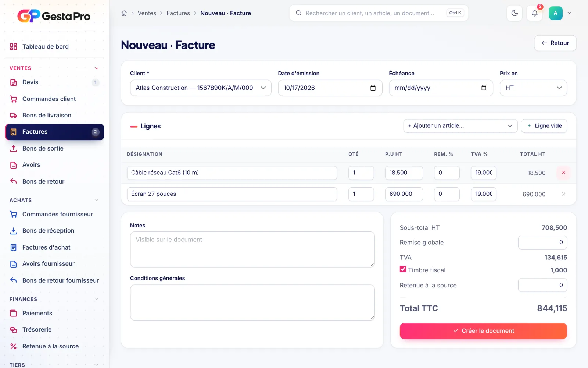Remove the Câble réseau Cat6 line
Image resolution: width=588 pixels, height=368 pixels.
[x=563, y=173]
